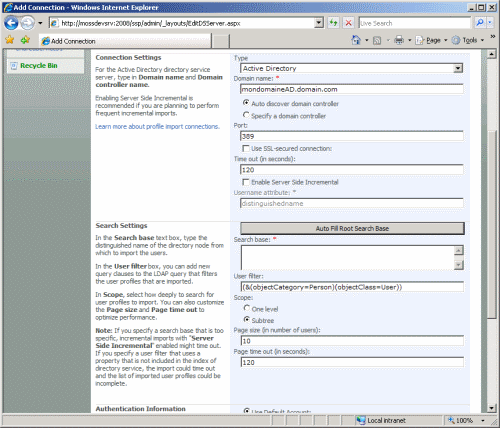Screen dimensions: 500x428
Task: Open Recycle Bin in sidebar
Action: point(39,66)
